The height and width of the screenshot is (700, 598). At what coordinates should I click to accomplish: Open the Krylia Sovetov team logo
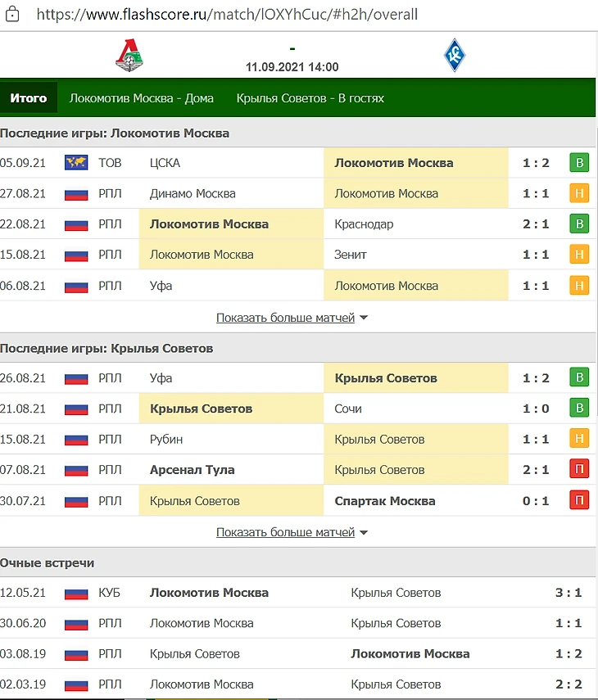pyautogui.click(x=454, y=56)
